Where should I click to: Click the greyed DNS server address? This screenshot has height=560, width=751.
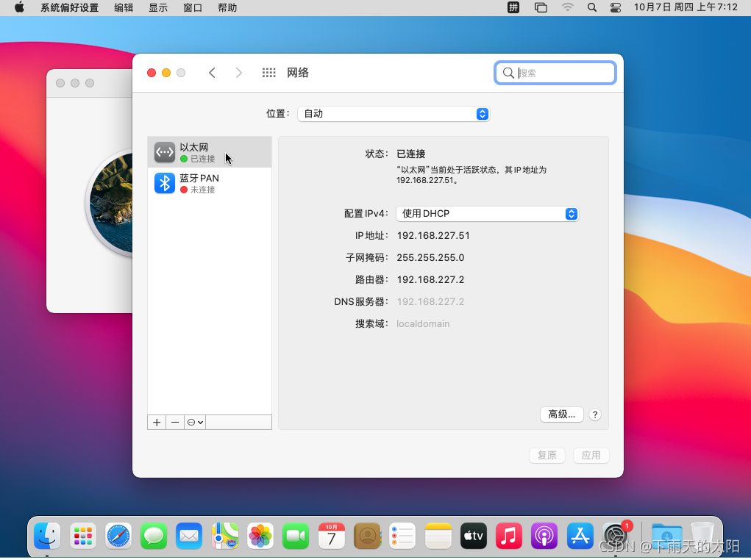[x=430, y=301]
